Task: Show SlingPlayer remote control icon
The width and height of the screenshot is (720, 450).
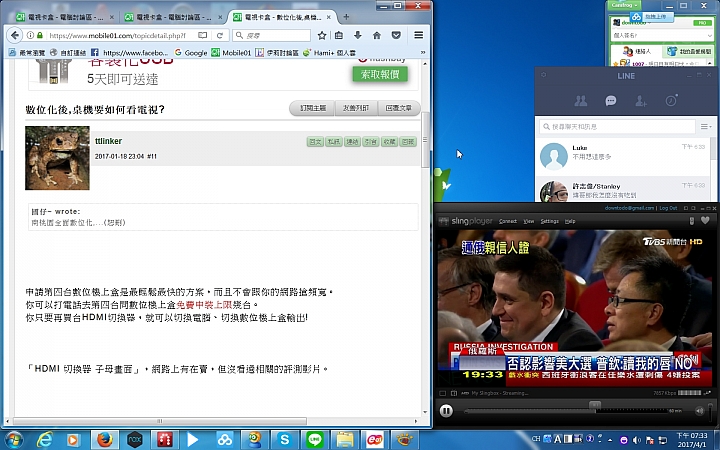Action: [x=692, y=221]
